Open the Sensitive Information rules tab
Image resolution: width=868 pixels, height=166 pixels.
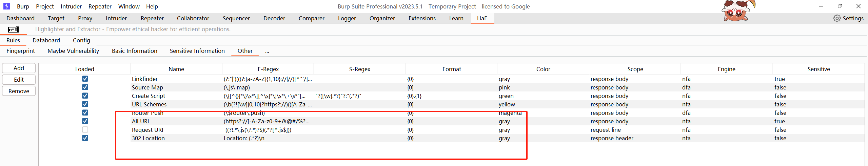coord(197,51)
